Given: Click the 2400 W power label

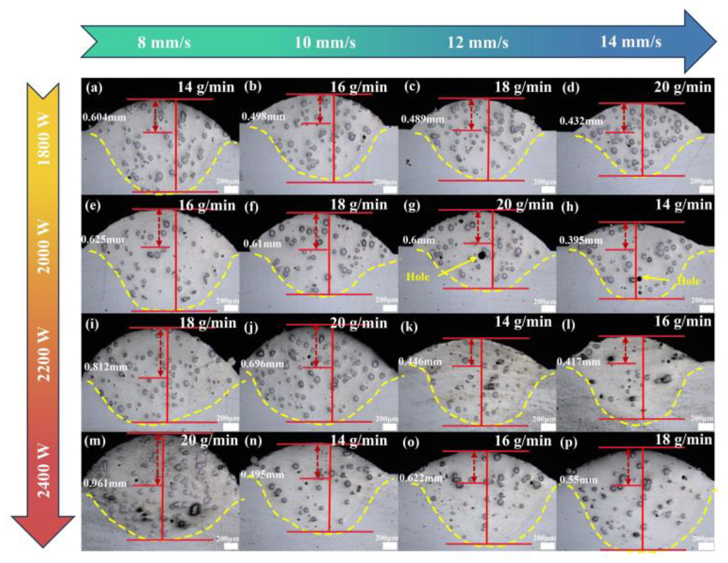Looking at the screenshot, I should (44, 471).
